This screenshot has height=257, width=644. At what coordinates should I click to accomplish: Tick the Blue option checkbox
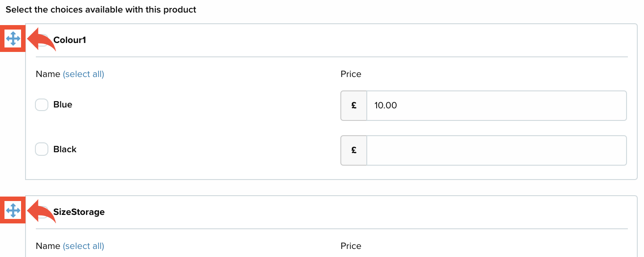42,105
